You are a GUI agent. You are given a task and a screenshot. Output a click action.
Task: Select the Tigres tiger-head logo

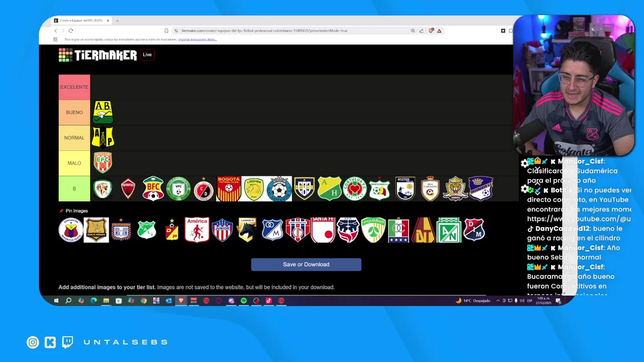click(x=455, y=189)
